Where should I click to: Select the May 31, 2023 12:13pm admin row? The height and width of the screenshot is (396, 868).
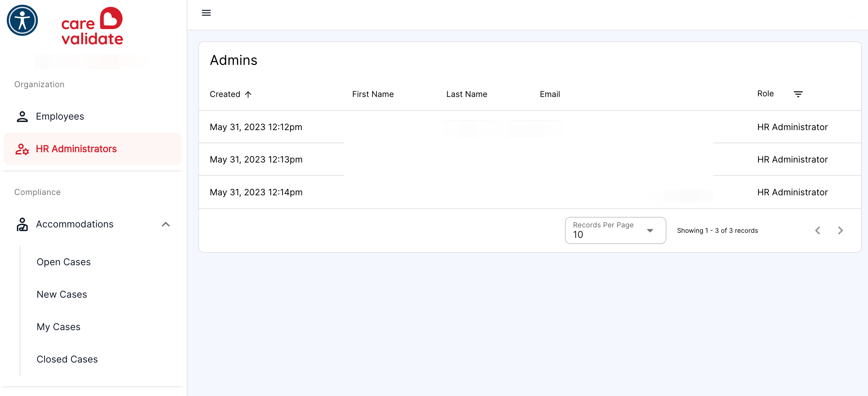tap(530, 159)
